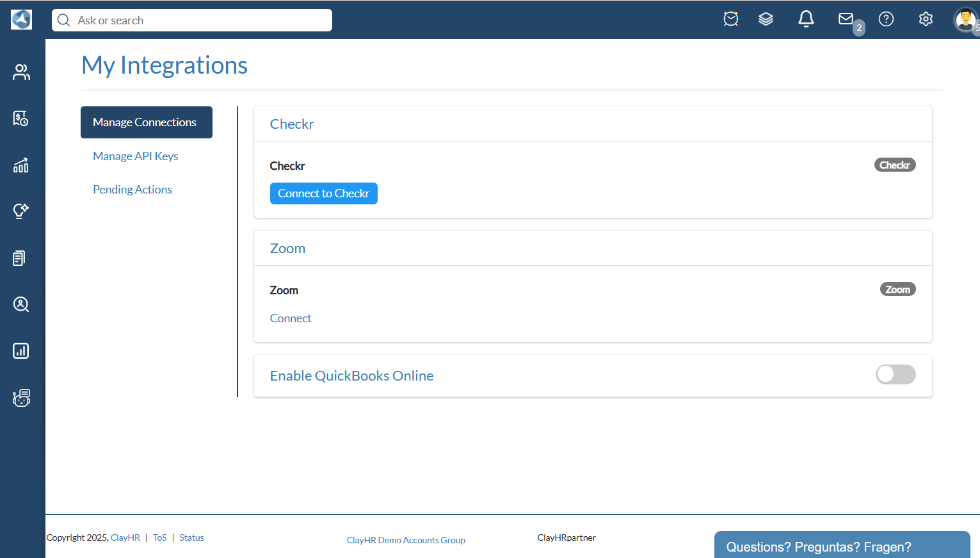Open the payroll document-dollar sidebar icon

21,119
